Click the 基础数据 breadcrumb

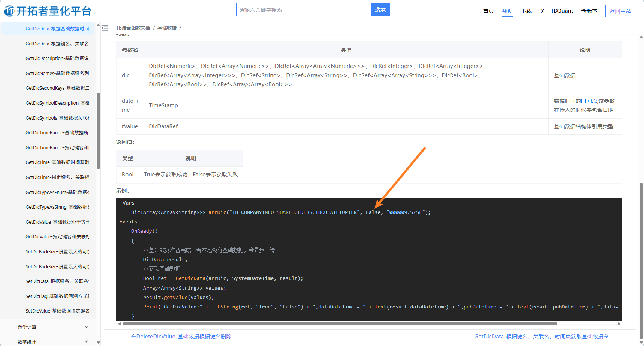tap(167, 28)
